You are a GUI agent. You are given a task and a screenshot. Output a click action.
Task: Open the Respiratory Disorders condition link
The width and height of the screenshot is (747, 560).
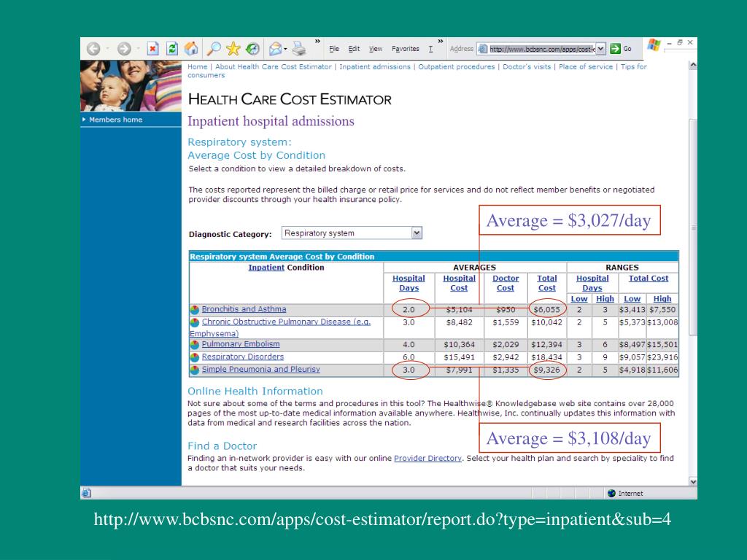pos(242,357)
